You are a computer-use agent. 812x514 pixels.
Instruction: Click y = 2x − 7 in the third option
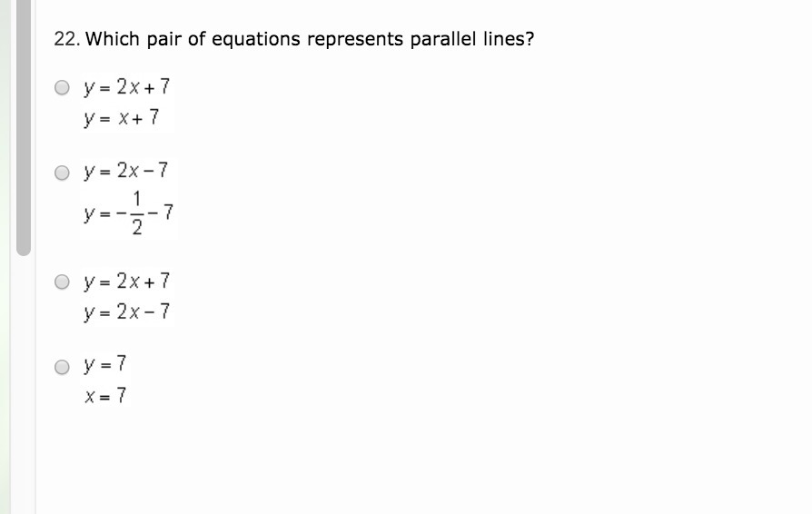coord(126,312)
